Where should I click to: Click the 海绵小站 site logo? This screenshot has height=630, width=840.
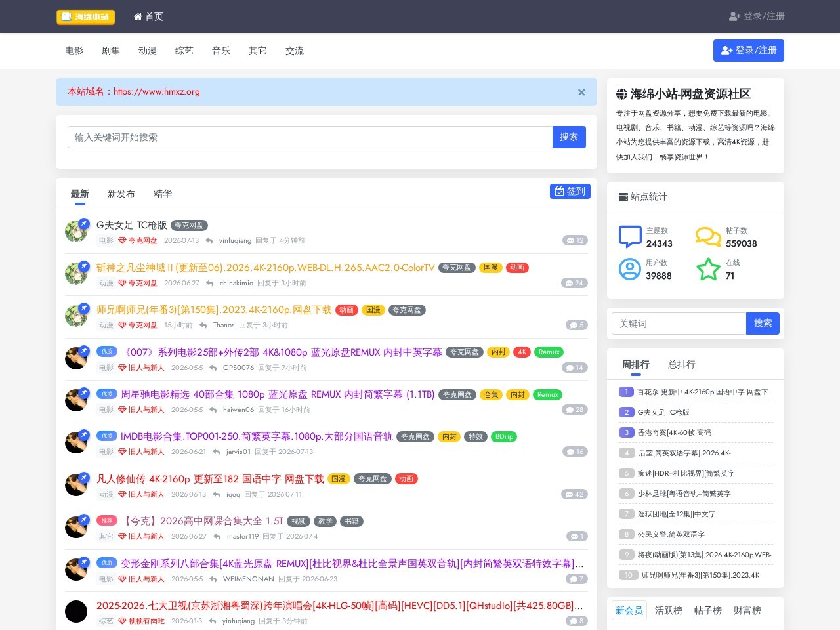point(86,16)
